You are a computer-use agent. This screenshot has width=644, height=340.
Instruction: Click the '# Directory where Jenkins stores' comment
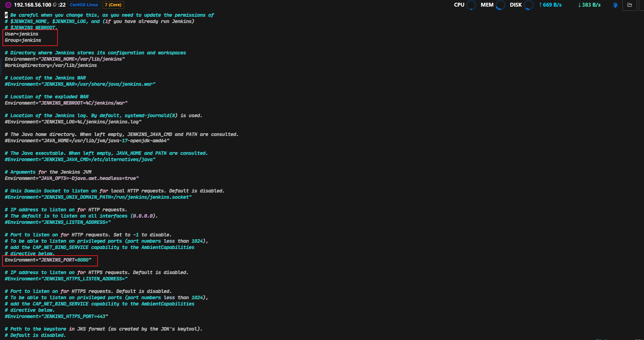95,53
